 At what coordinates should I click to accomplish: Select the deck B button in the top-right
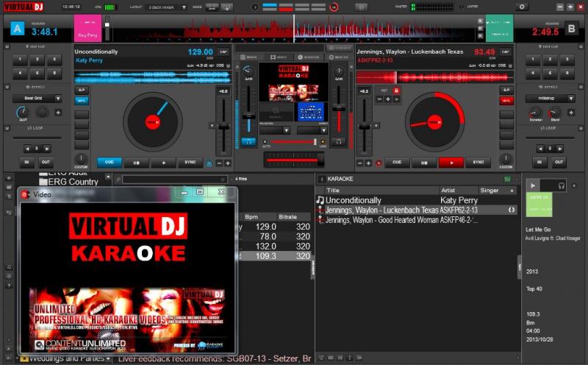(571, 29)
